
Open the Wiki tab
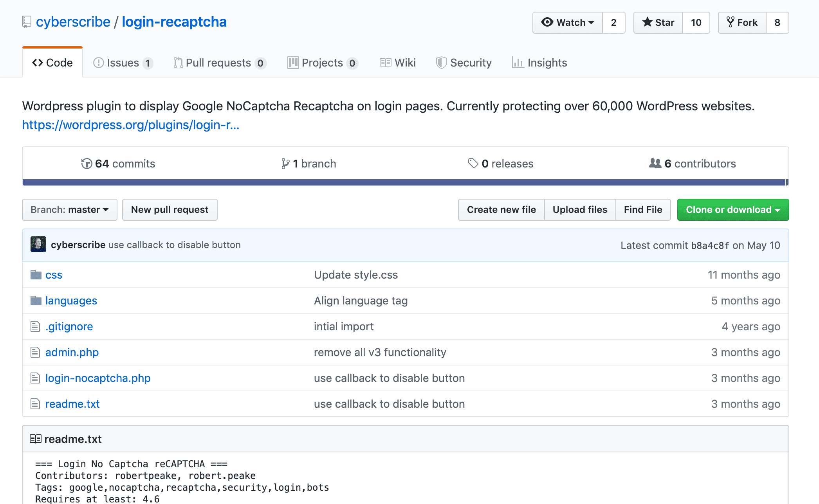tap(398, 63)
